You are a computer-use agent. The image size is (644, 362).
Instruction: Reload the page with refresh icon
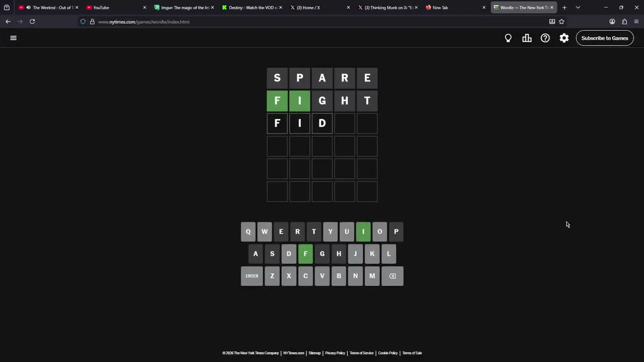32,22
